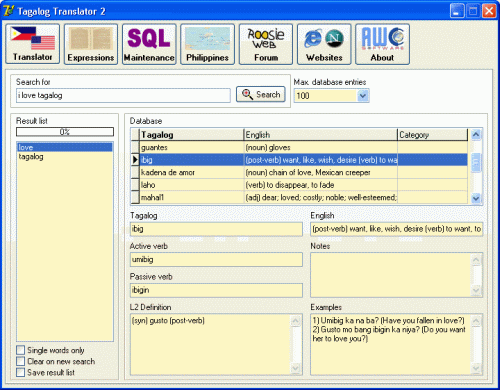Click the Tagalog field containing 'ibig'
This screenshot has height=390, width=500.
[x=216, y=229]
